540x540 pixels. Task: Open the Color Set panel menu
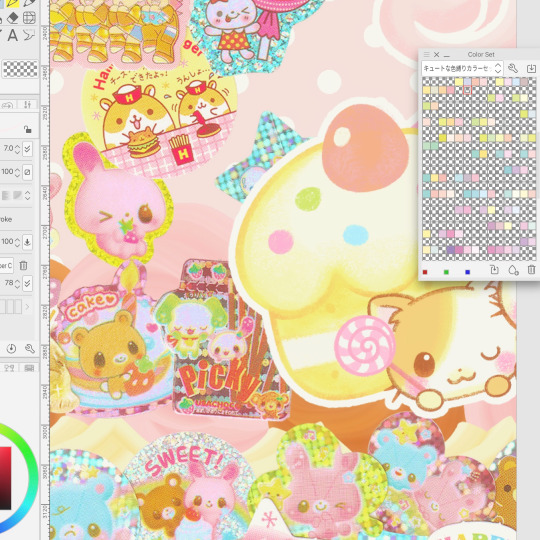426,54
